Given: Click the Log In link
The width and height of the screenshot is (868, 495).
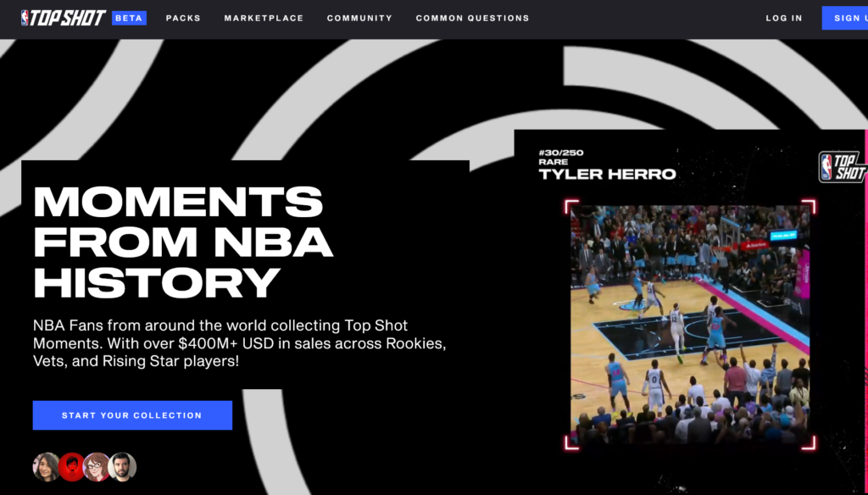Looking at the screenshot, I should [784, 19].
